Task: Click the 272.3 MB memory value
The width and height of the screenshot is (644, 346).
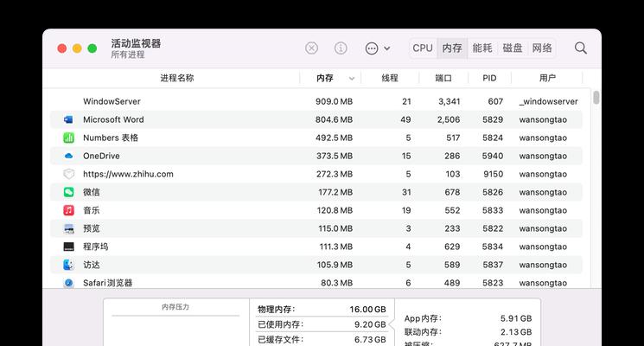Action: 335,174
